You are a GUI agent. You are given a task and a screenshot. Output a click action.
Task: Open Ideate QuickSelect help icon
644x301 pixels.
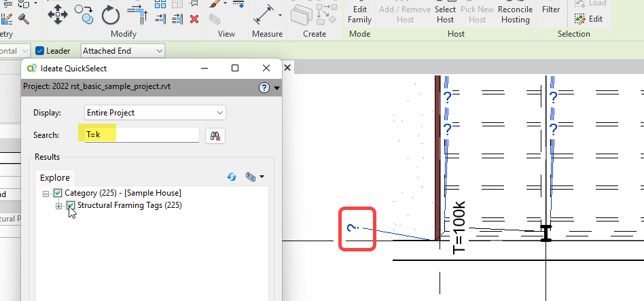click(264, 88)
